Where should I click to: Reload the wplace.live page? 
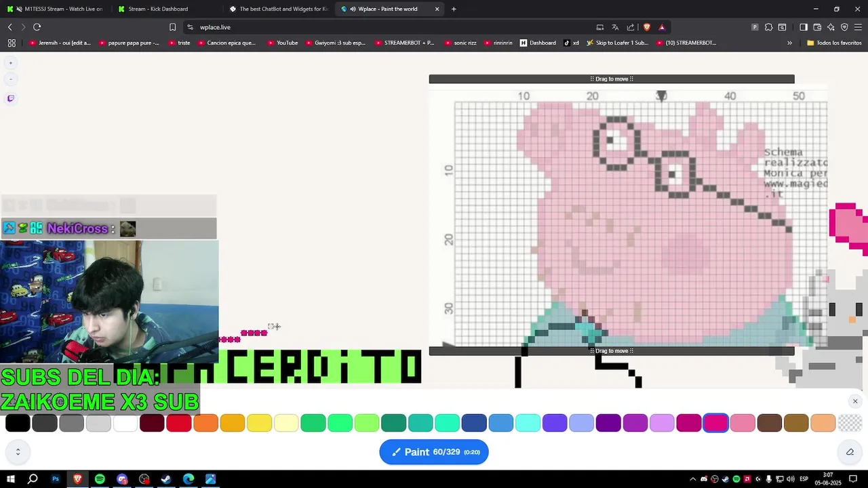point(37,27)
